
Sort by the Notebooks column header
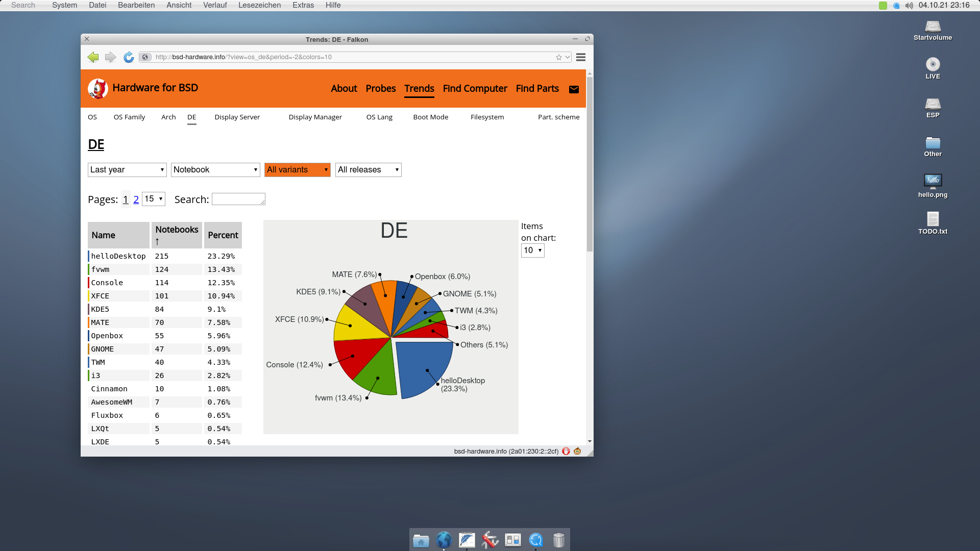pos(177,230)
